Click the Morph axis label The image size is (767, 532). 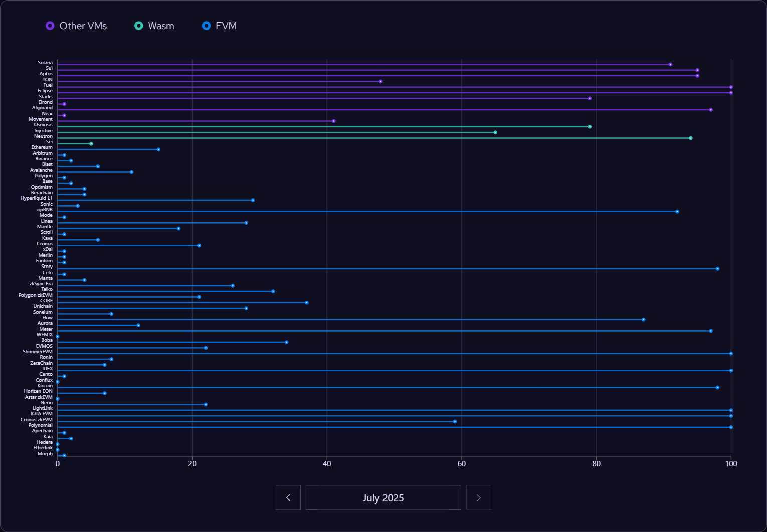(x=45, y=454)
